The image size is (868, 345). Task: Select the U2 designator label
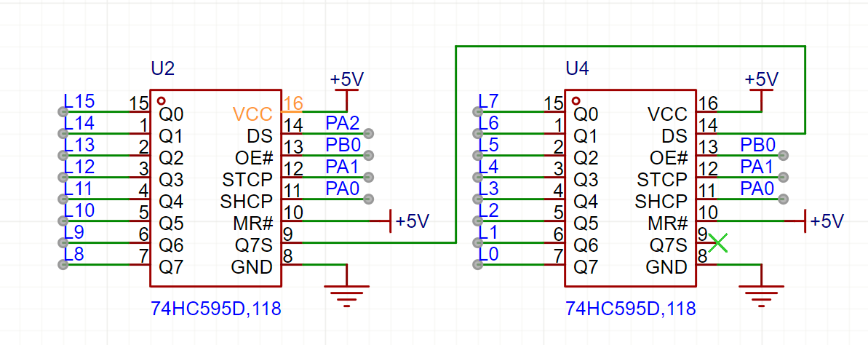click(162, 68)
